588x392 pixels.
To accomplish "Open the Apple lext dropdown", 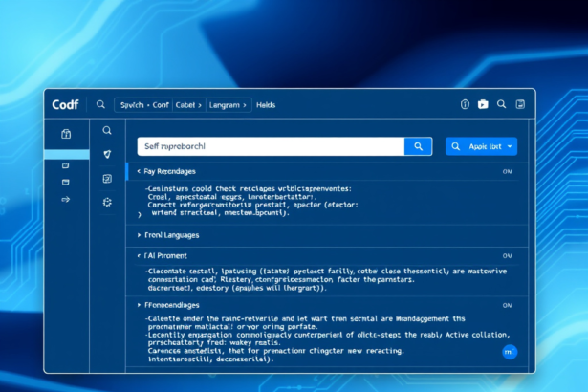I will pos(481,146).
